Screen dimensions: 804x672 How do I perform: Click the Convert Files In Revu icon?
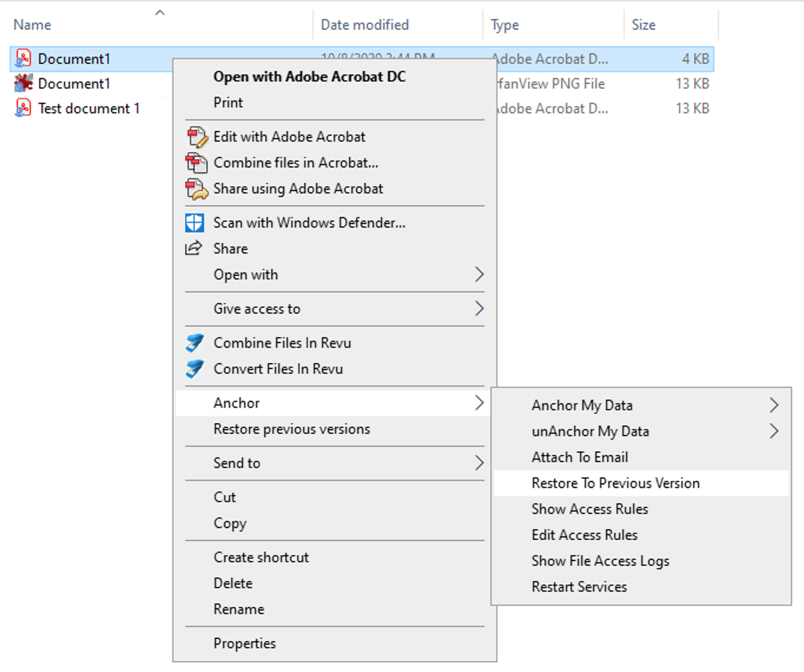[195, 369]
